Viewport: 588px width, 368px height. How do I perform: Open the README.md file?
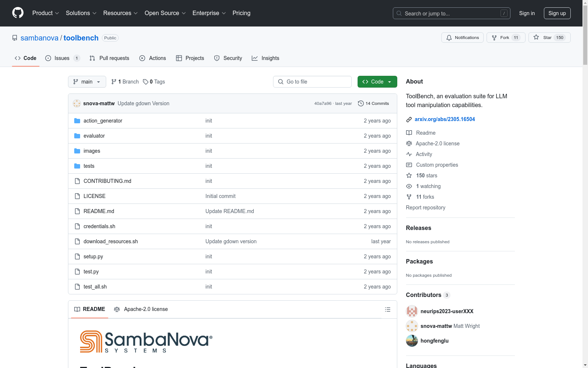[x=99, y=211]
